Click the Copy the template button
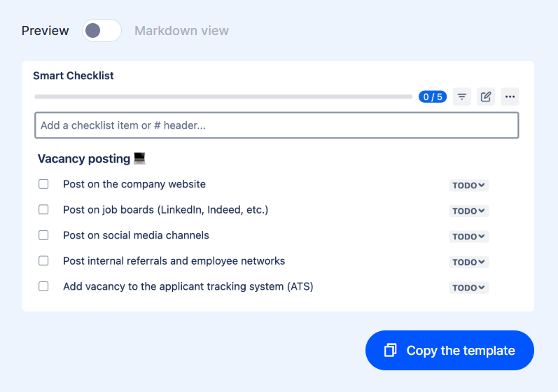This screenshot has height=392, width=558. [449, 350]
